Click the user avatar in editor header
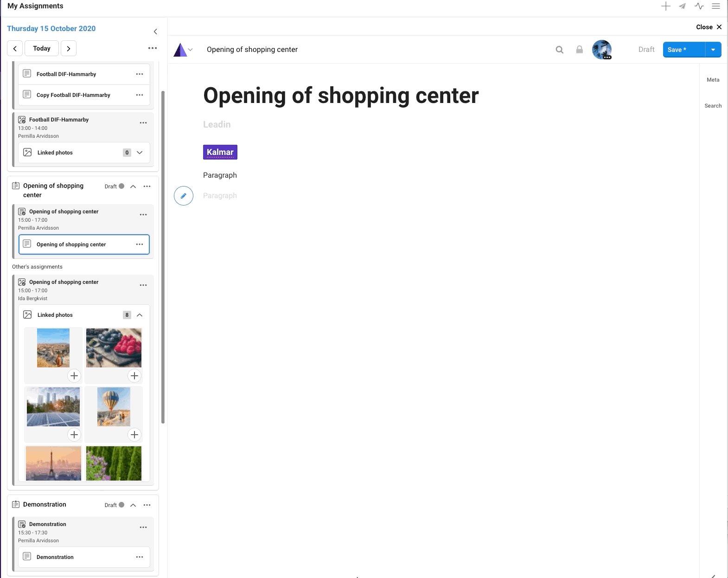This screenshot has height=578, width=728. [602, 49]
